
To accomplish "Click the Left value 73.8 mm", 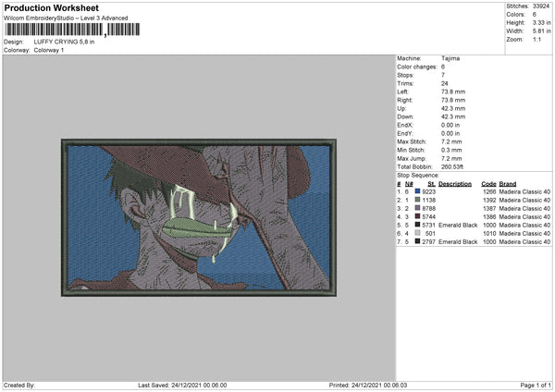I will (x=453, y=92).
